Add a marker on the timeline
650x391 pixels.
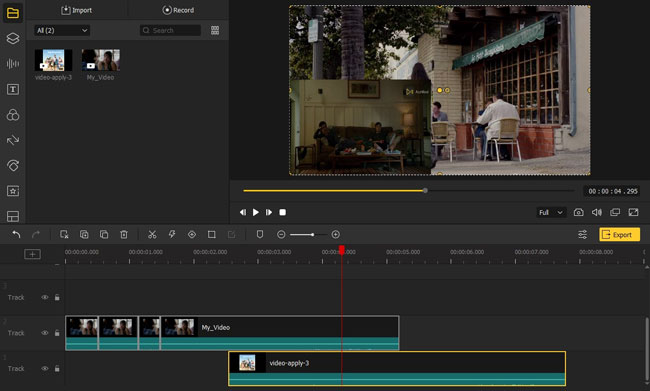260,235
